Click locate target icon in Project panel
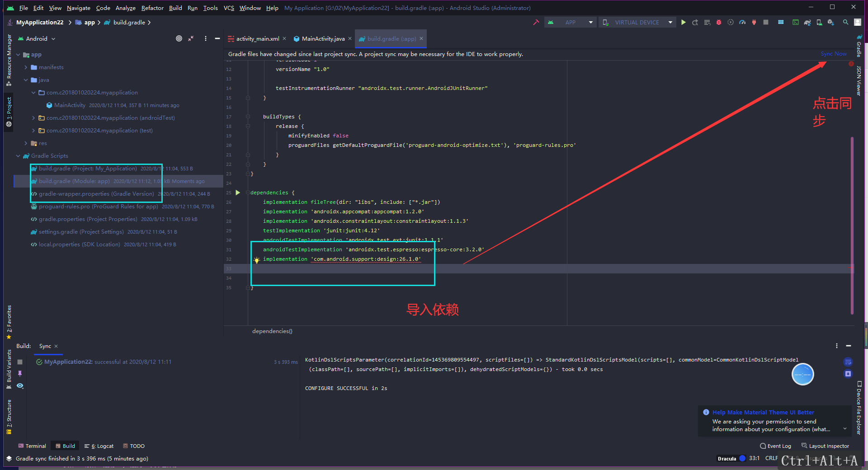The height and width of the screenshot is (470, 868). (x=179, y=38)
